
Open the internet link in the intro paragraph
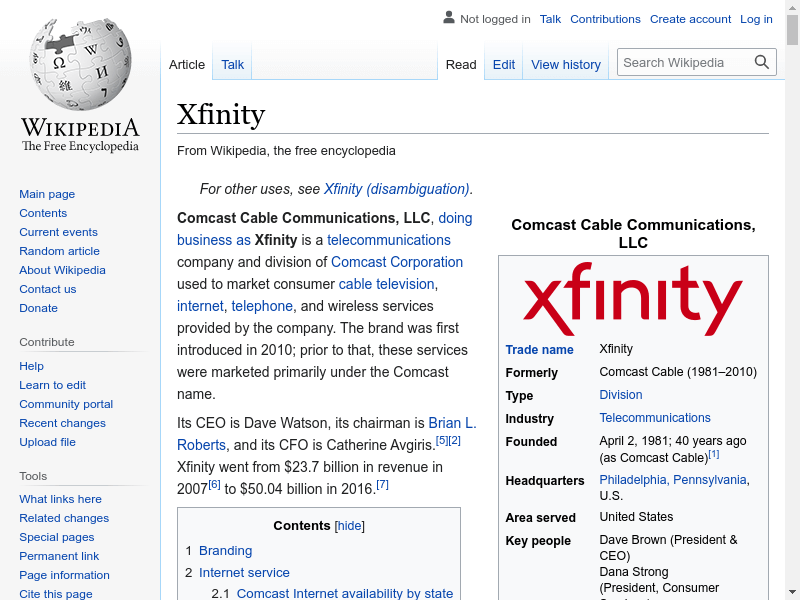(200, 306)
